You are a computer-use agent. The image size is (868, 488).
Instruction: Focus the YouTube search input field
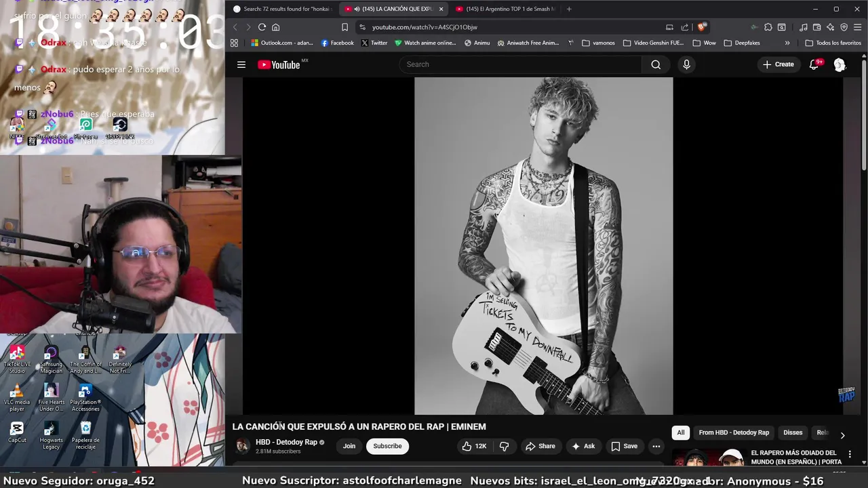pyautogui.click(x=520, y=64)
